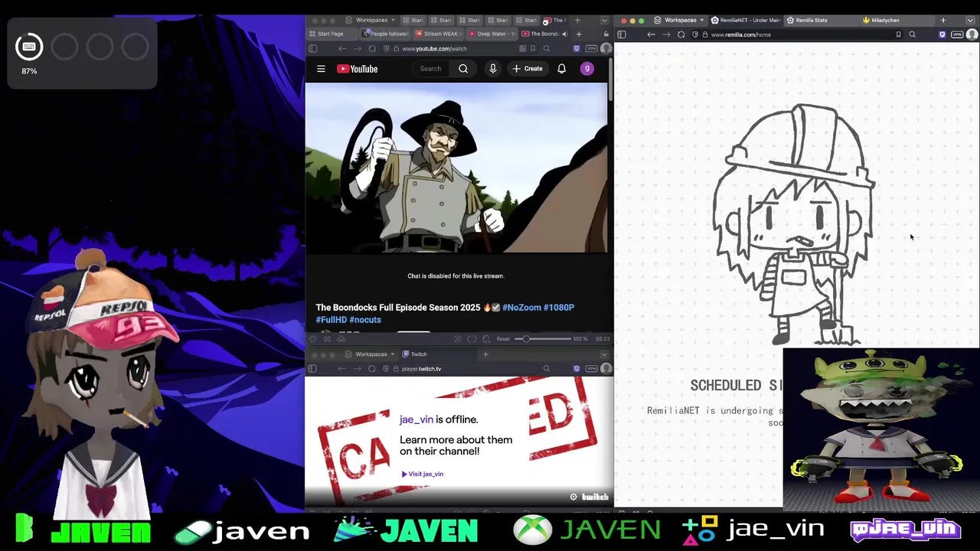Open settings gear in YouTube window status bar

click(x=312, y=339)
